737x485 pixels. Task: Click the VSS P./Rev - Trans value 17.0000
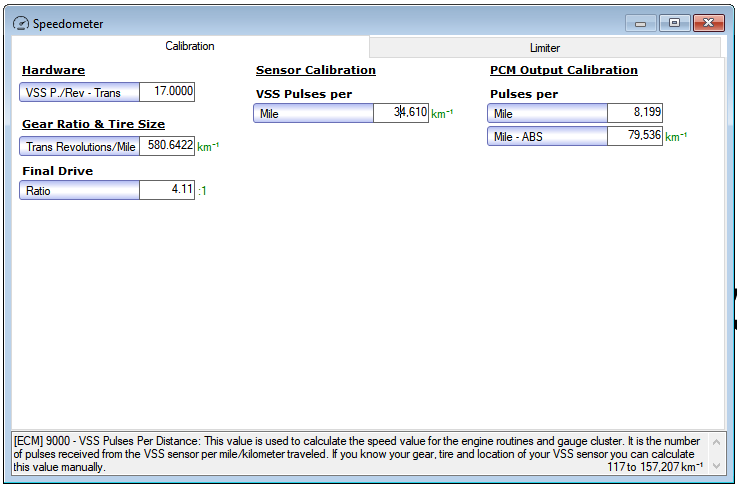[167, 92]
